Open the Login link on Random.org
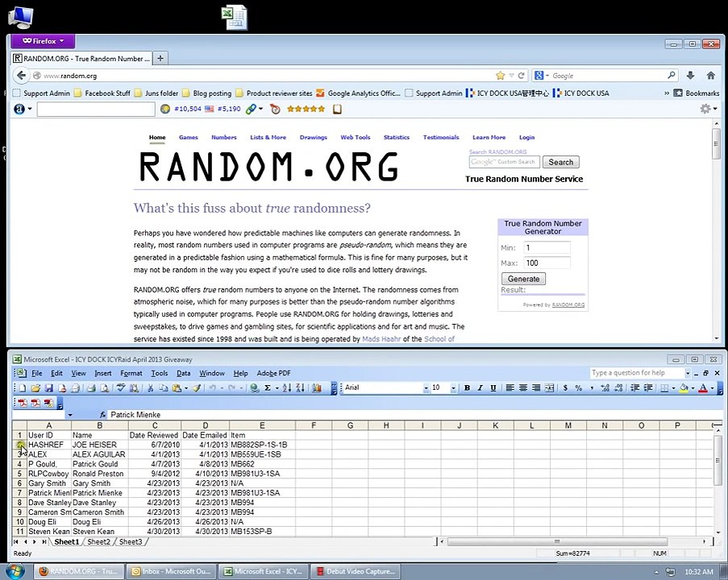This screenshot has height=580, width=728. [x=526, y=137]
